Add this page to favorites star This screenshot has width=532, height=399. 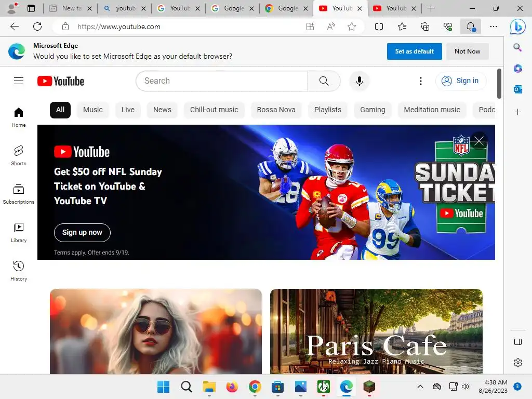click(x=352, y=26)
